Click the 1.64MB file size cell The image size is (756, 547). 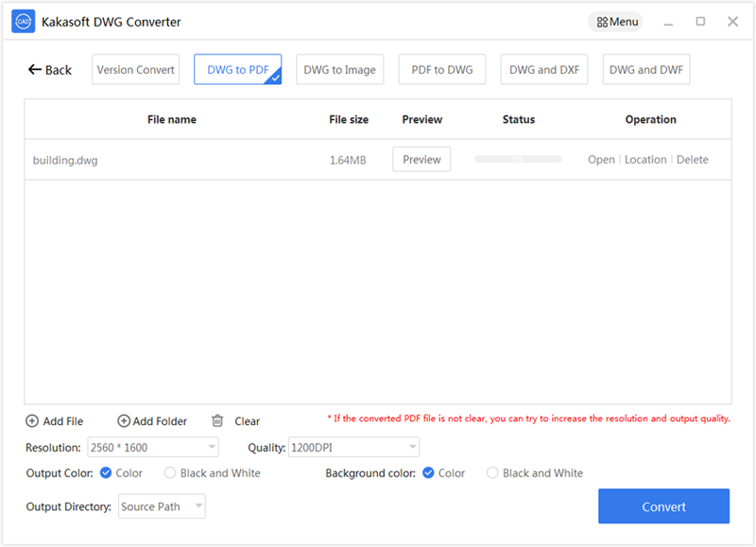pos(348,160)
